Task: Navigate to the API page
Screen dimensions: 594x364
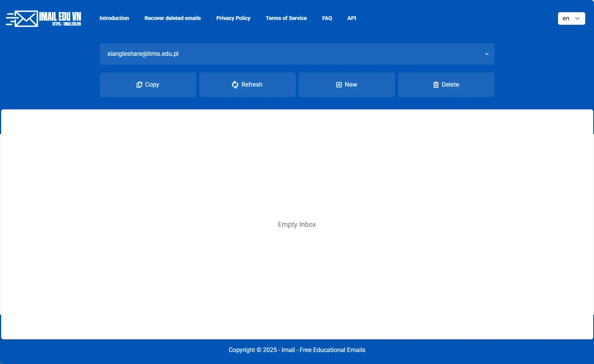Action: click(x=352, y=18)
